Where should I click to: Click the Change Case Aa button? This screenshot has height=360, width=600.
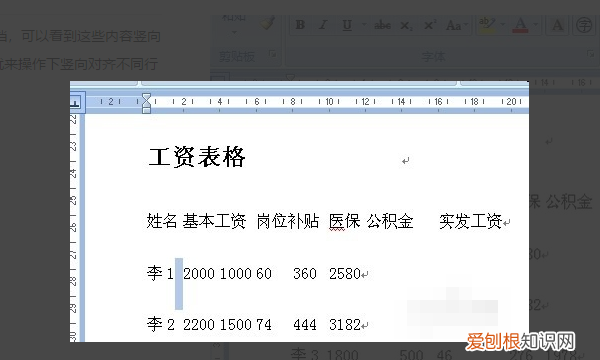[x=453, y=25]
